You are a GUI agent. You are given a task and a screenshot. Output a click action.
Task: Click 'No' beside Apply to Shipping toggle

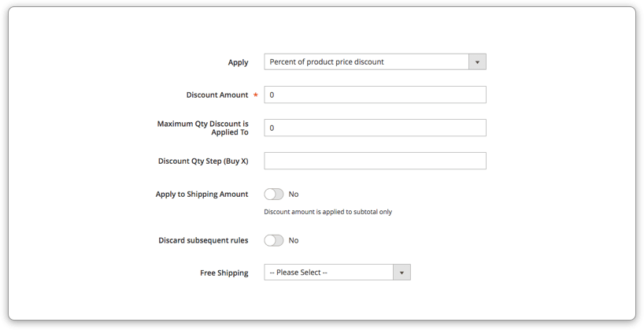[x=293, y=195]
